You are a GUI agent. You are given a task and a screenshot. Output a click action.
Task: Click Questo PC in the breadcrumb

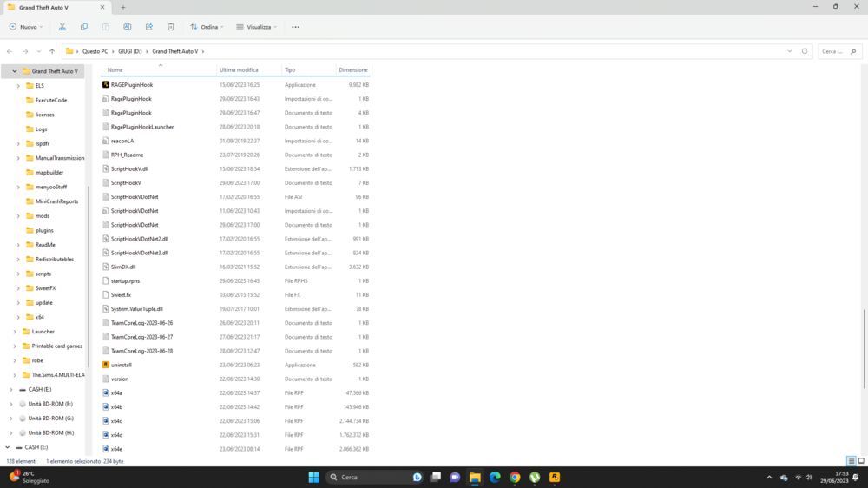tap(95, 51)
